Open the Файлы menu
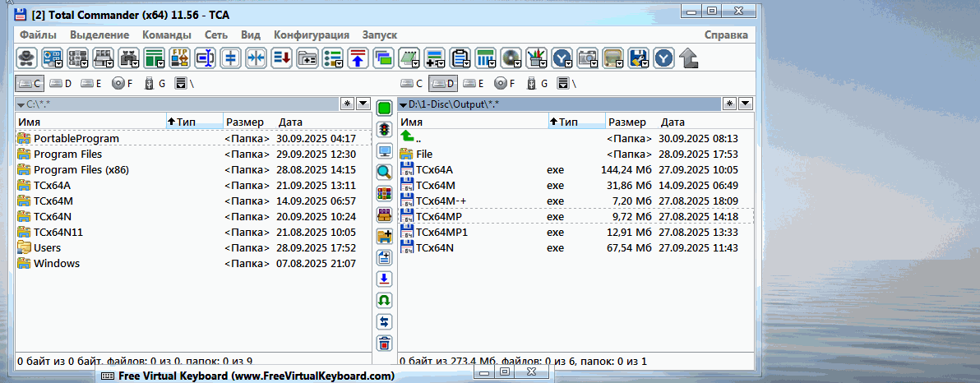Viewport: 980px width, 383px height. click(x=38, y=35)
